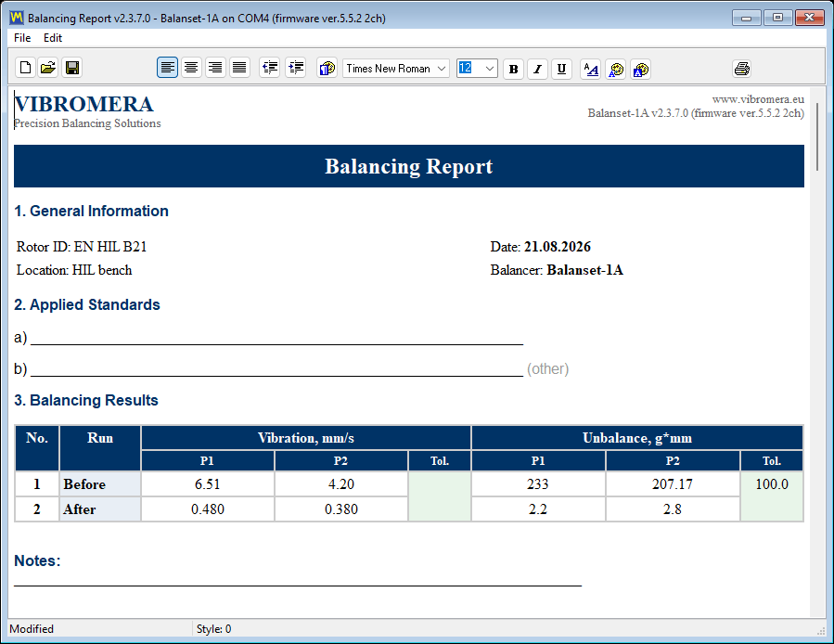Image resolution: width=834 pixels, height=644 pixels.
Task: Center align the text
Action: (191, 68)
